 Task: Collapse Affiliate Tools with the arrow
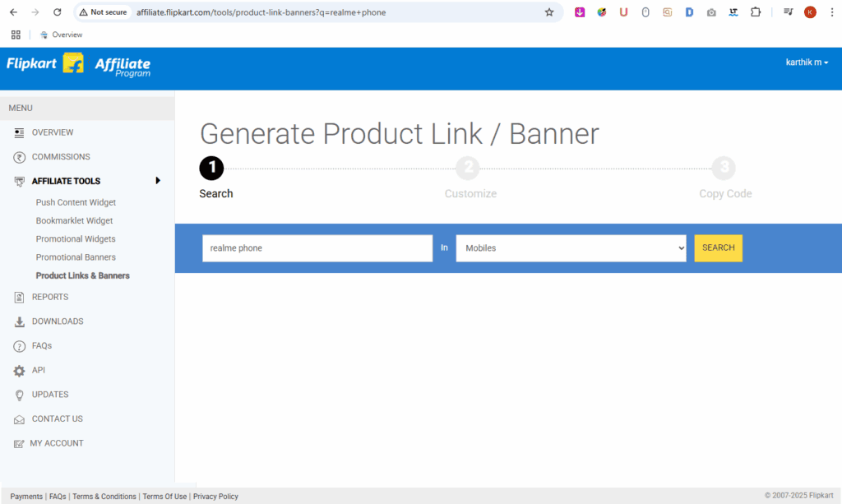157,181
